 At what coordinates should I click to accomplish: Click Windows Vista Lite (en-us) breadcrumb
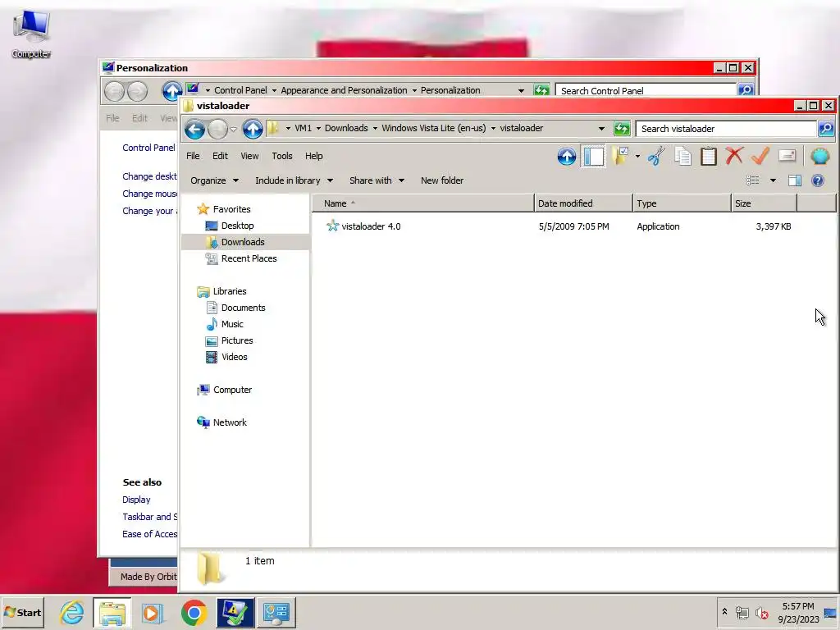point(433,128)
